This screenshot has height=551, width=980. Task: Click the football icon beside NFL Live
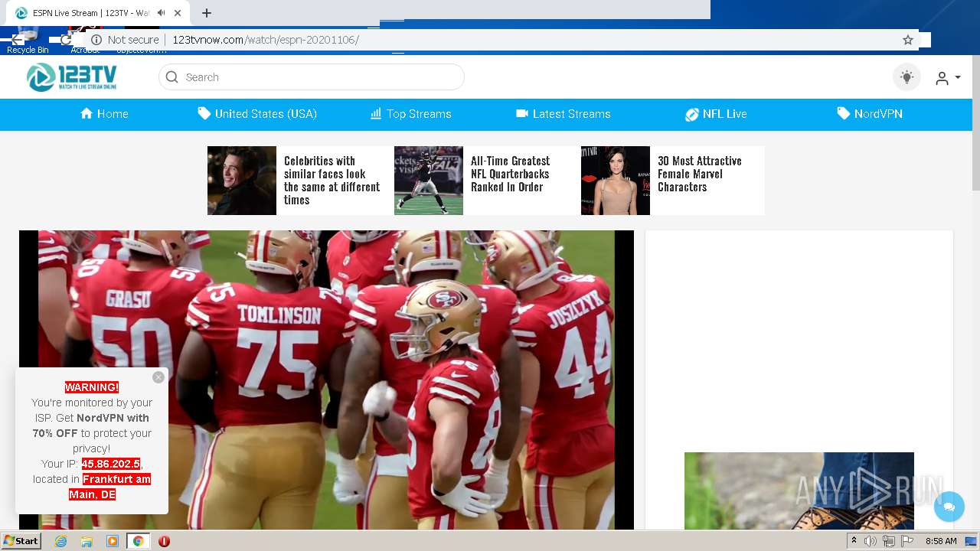pyautogui.click(x=691, y=114)
